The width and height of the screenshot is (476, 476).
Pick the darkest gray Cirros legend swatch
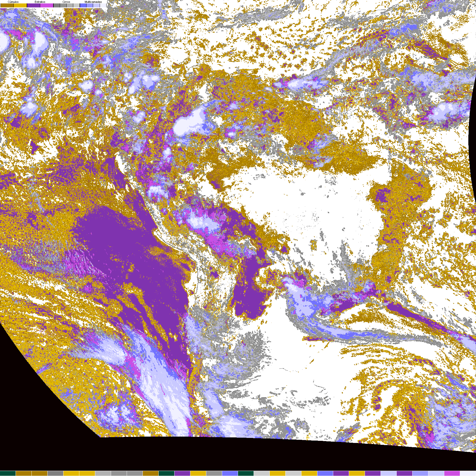click(x=57, y=6)
